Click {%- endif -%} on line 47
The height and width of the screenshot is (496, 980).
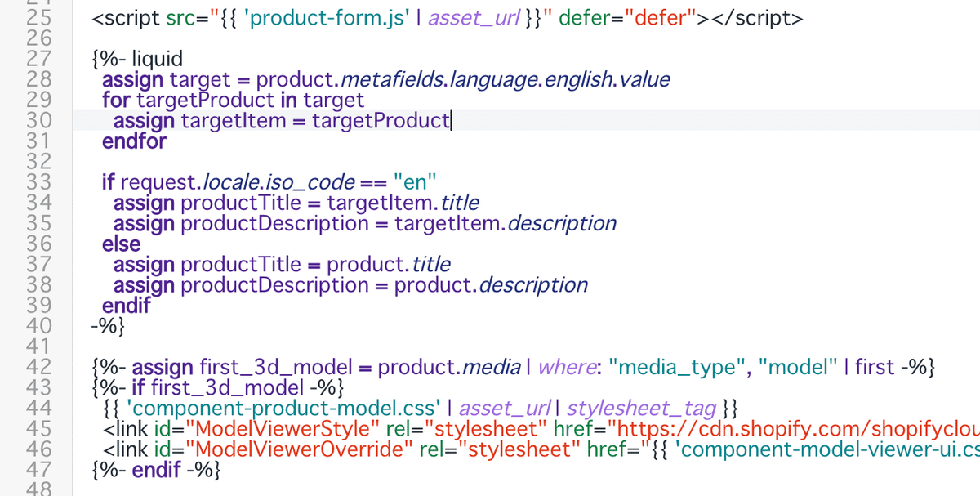(156, 470)
